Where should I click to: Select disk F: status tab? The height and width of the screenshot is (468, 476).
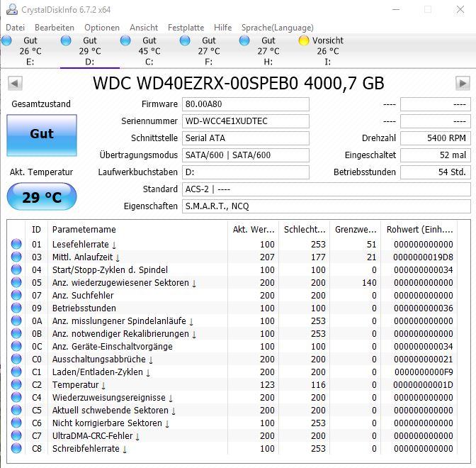coord(208,51)
